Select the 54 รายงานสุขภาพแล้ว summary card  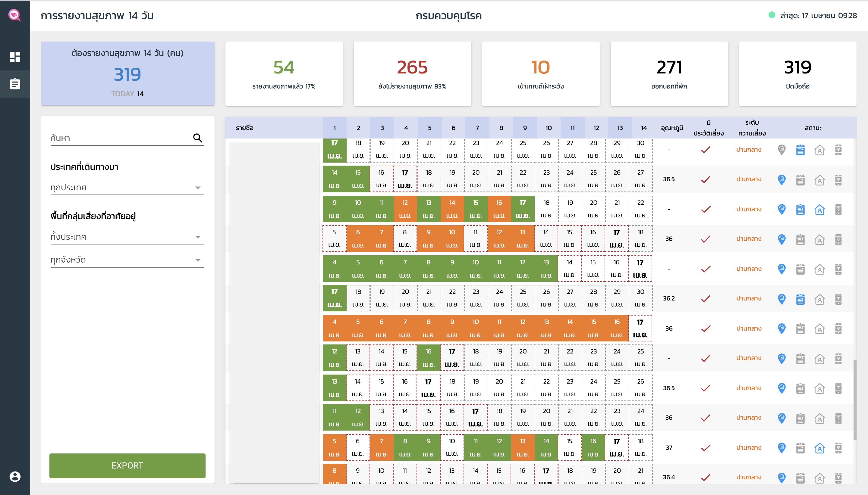[284, 73]
